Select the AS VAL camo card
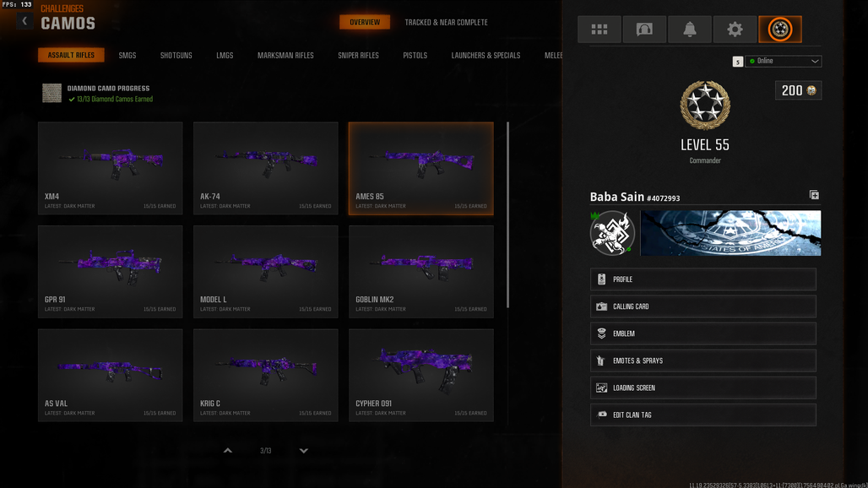 (110, 375)
